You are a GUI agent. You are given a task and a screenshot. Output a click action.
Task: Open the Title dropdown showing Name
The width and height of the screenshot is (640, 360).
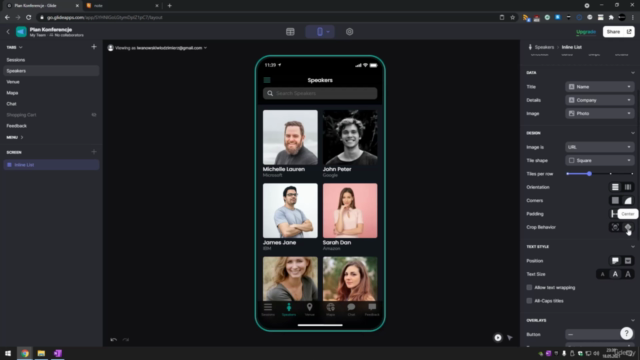(x=600, y=87)
